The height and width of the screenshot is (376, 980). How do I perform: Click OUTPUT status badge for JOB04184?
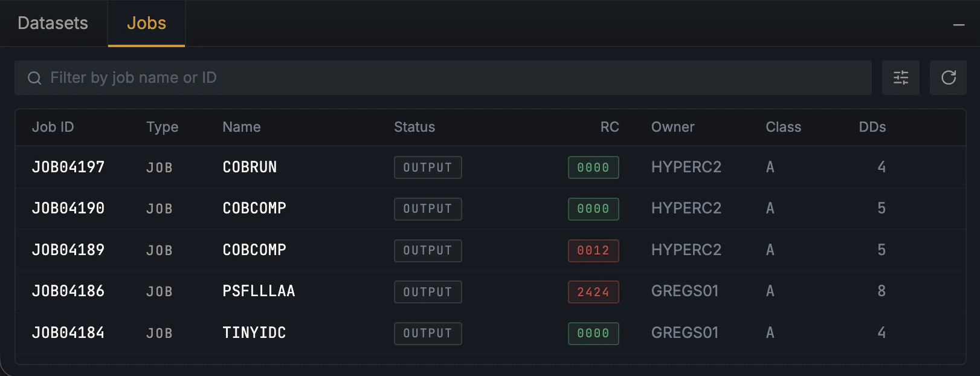coord(428,333)
